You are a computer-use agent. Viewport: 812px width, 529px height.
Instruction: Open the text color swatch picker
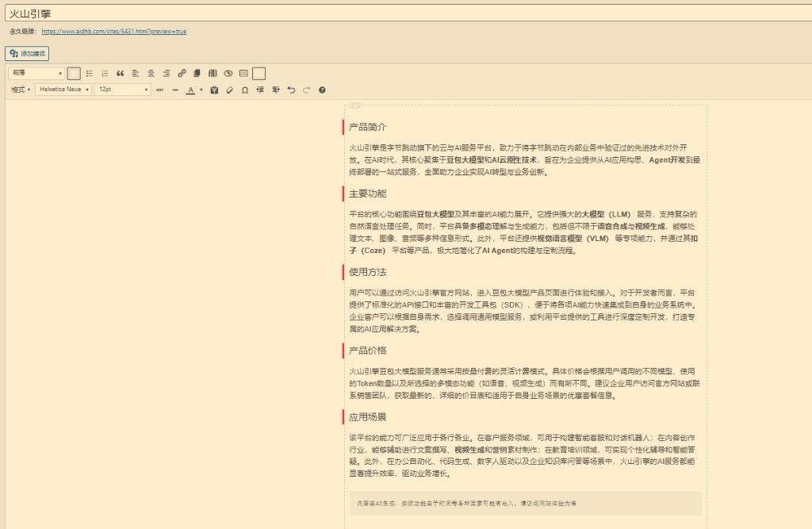[201, 90]
